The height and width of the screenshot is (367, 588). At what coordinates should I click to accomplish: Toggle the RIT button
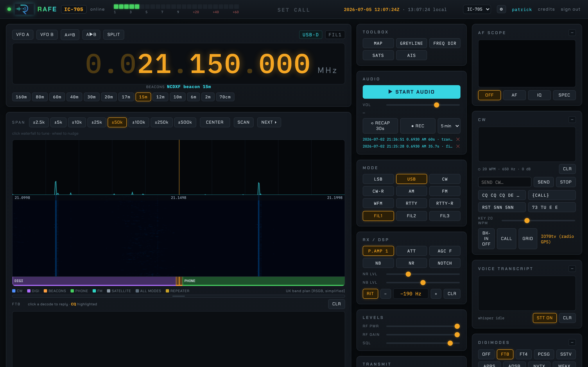(370, 294)
